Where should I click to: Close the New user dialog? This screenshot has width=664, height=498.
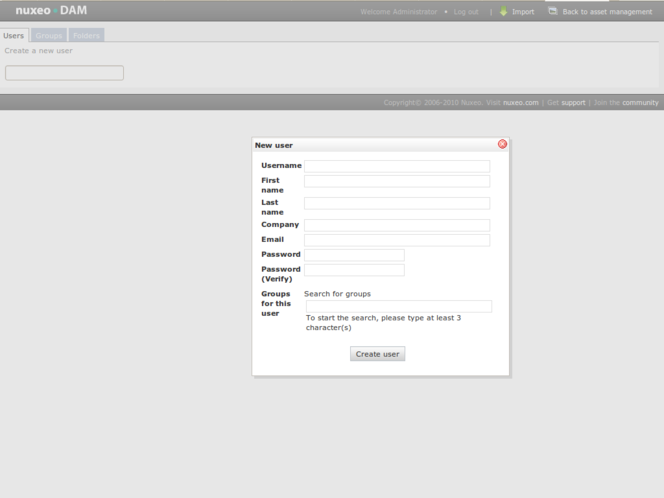click(x=502, y=144)
